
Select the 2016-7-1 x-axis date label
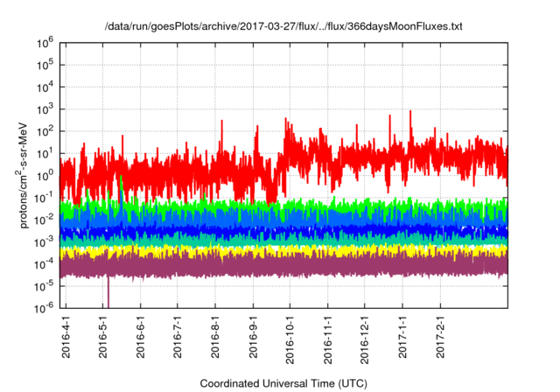tap(178, 335)
